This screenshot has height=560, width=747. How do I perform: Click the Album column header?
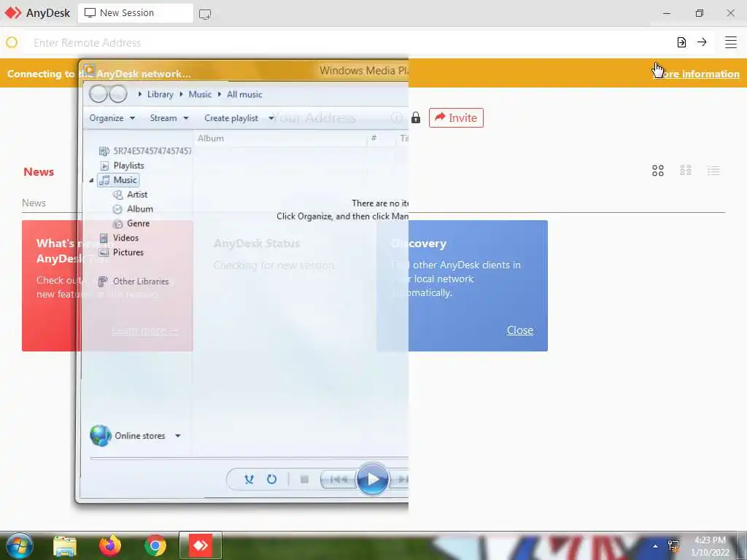pos(281,139)
